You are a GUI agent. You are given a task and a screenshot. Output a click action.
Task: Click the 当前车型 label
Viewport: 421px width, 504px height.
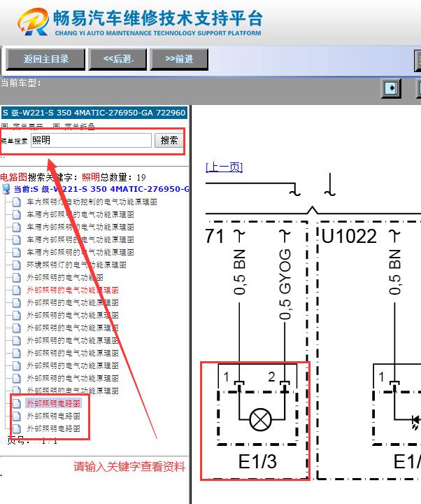(21, 83)
